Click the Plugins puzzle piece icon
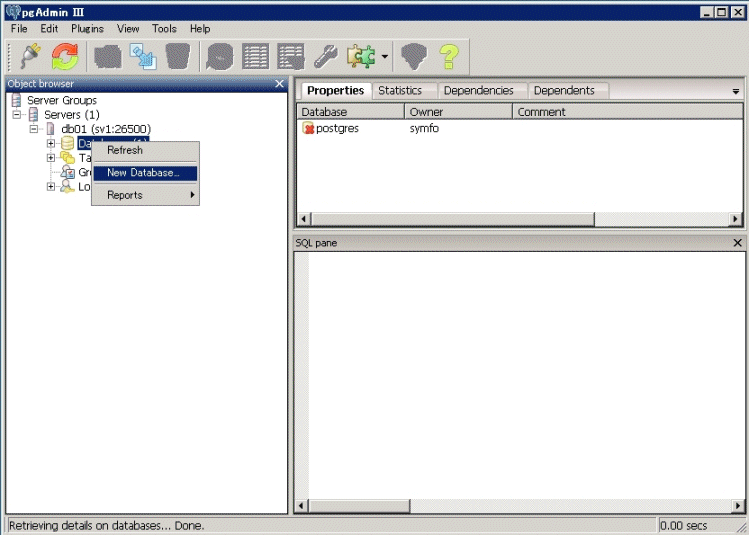This screenshot has height=535, width=749. 360,57
